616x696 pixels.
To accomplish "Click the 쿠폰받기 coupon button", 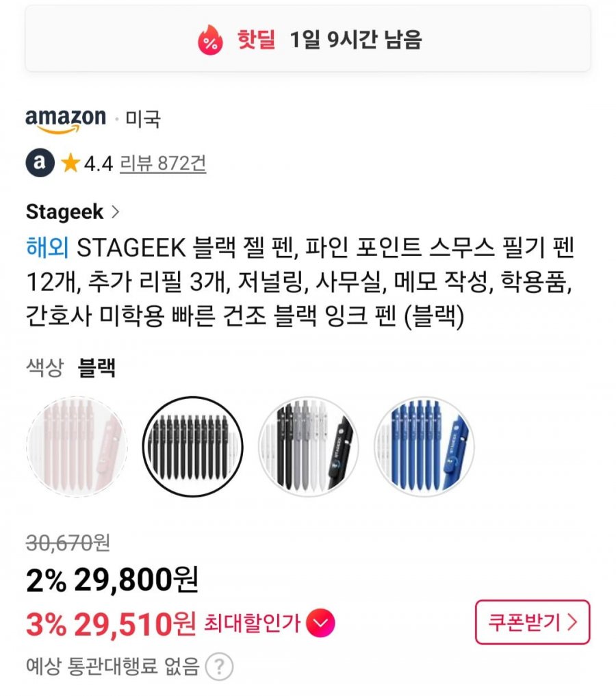I will 532,622.
